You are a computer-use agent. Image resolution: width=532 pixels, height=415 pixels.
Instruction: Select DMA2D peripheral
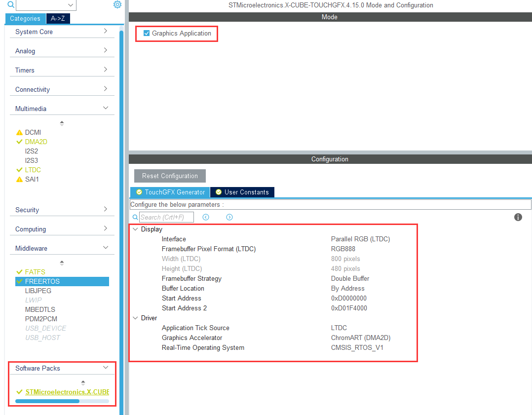pyautogui.click(x=36, y=142)
